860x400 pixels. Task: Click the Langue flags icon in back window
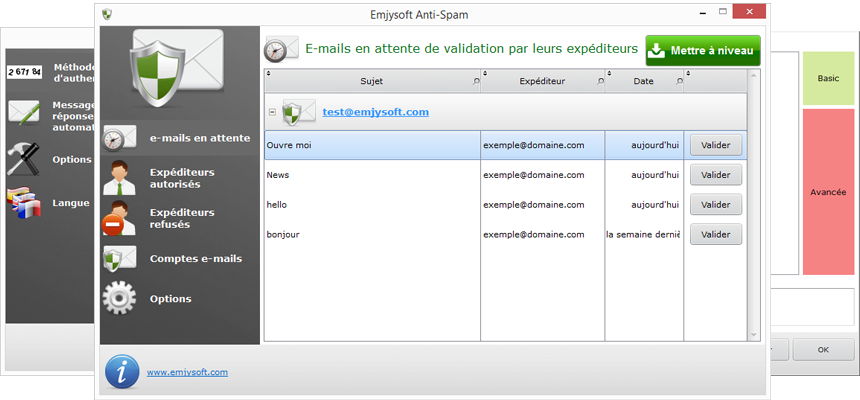pos(24,203)
